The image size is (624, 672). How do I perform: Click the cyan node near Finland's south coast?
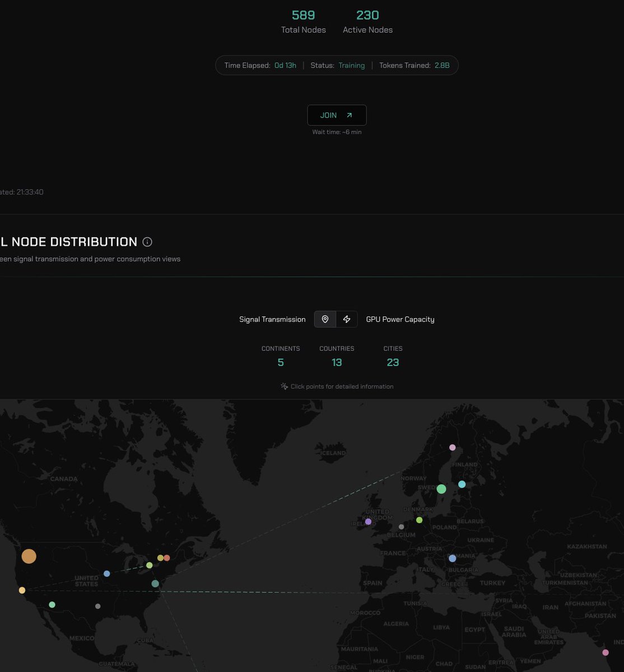pos(462,484)
